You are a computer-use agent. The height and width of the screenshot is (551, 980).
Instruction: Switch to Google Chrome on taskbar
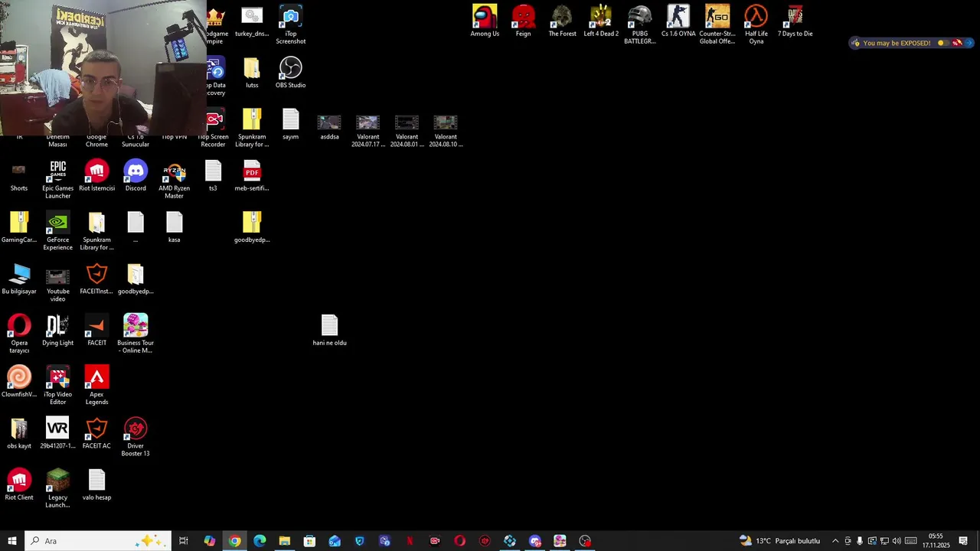pos(234,541)
